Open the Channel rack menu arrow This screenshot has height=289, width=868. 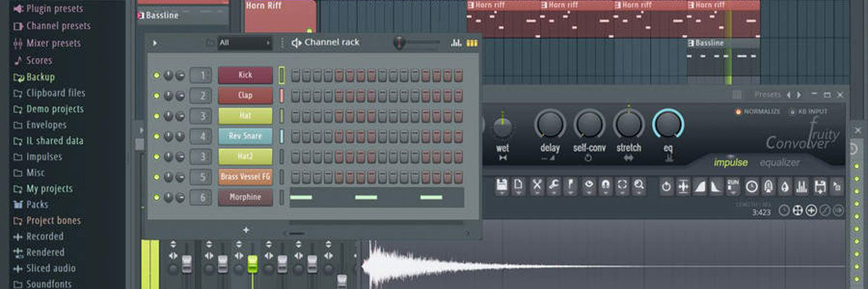154,43
